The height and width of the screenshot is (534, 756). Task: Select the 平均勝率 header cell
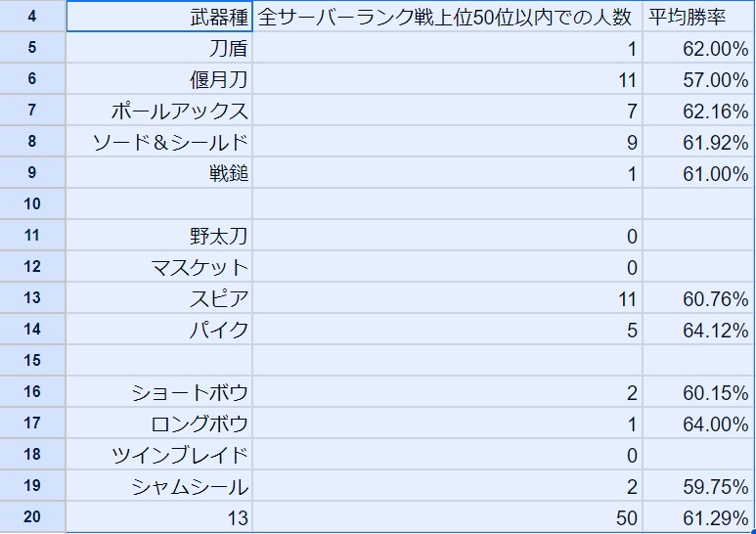tap(698, 17)
